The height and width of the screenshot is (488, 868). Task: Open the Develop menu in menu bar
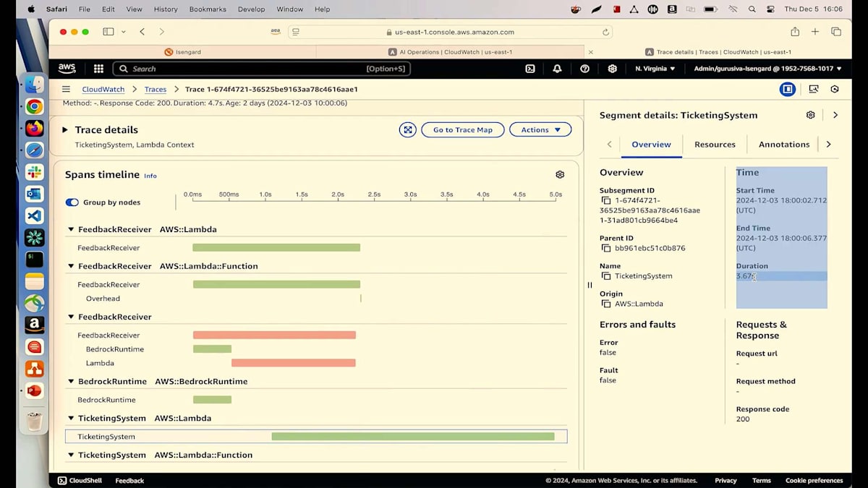pyautogui.click(x=251, y=9)
